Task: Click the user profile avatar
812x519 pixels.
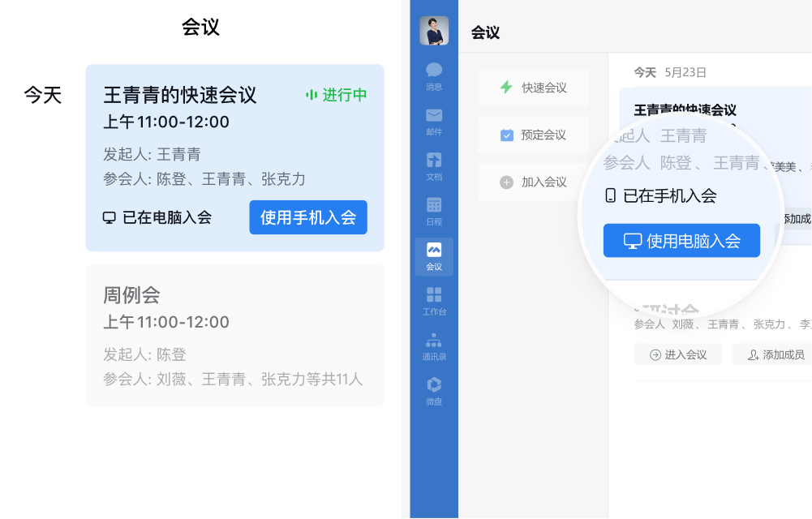Action: (x=434, y=31)
